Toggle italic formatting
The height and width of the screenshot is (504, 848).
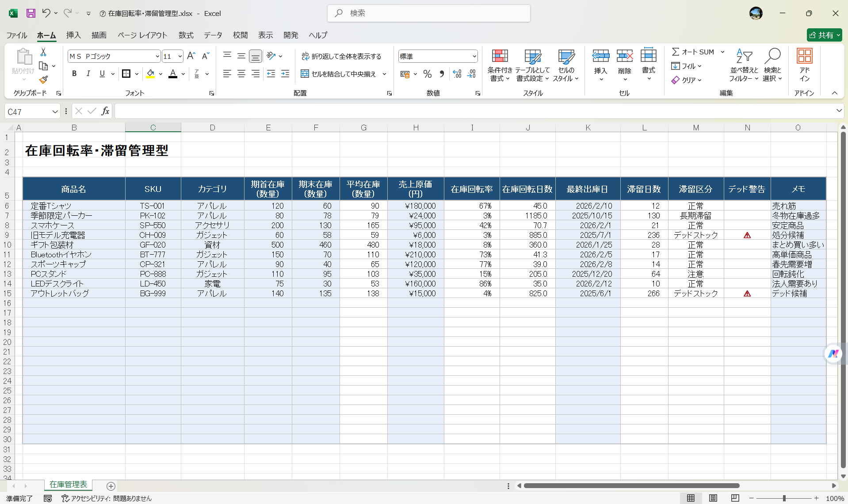pyautogui.click(x=88, y=73)
